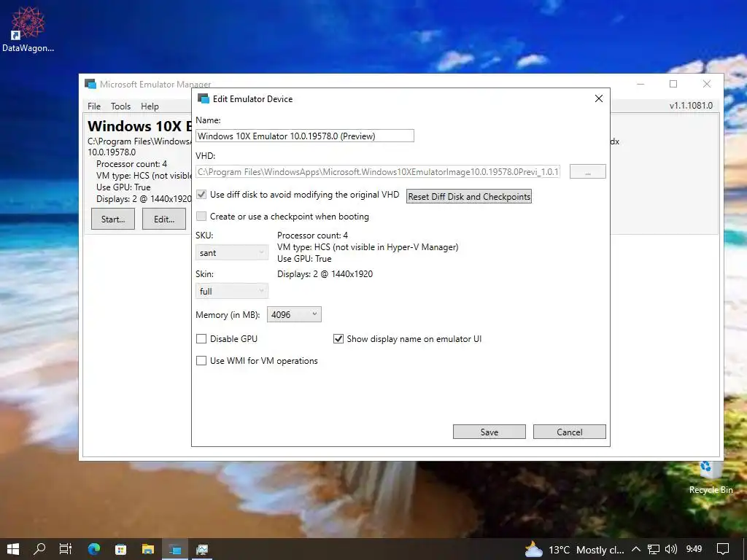
Task: Open the SKU dropdown showing sant
Action: [231, 252]
